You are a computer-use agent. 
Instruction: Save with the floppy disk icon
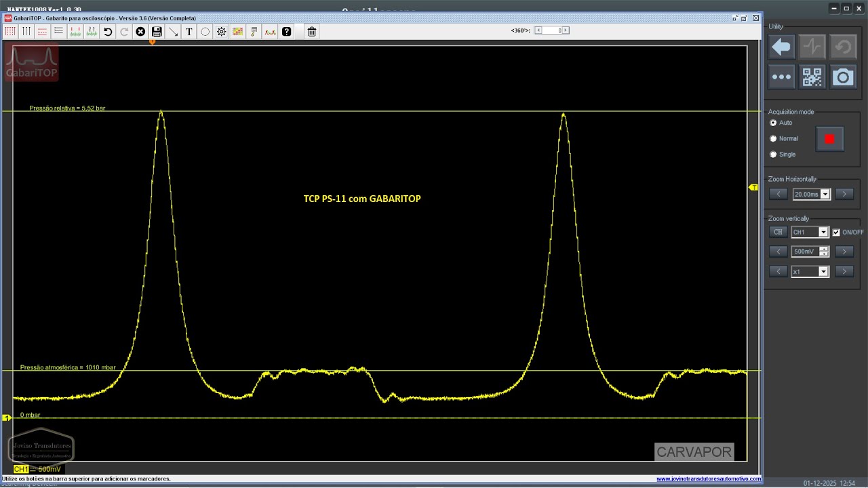tap(157, 31)
